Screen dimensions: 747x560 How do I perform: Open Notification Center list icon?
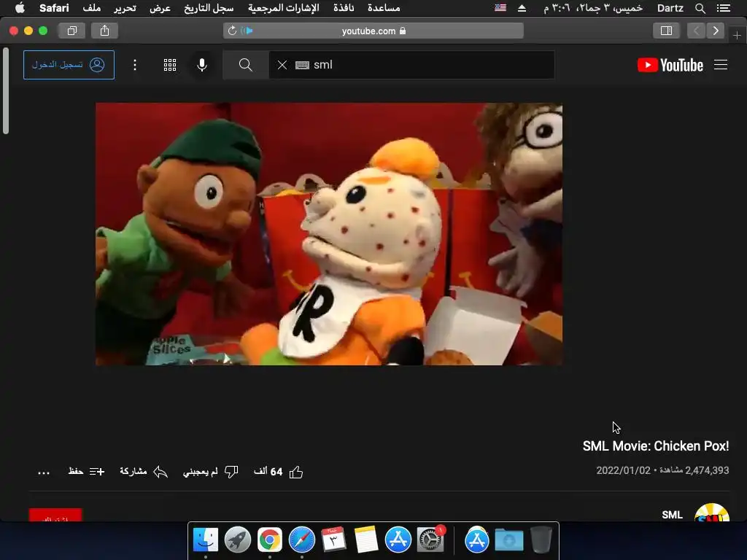724,7
